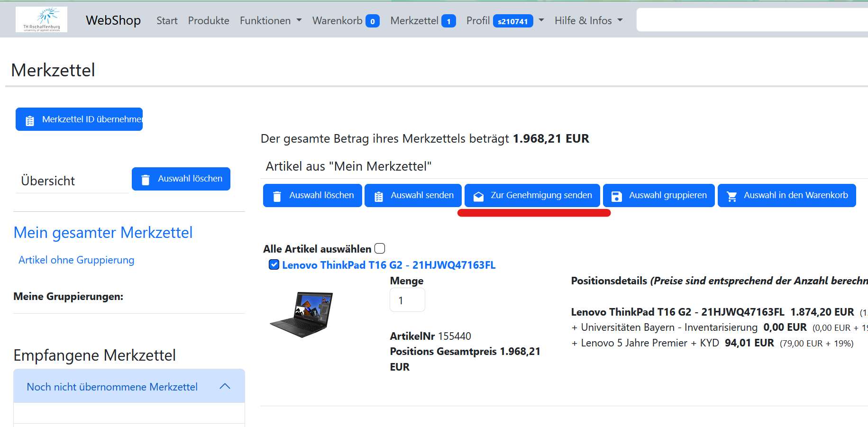Click the ThinkPad laptop thumbnail image
Viewport: 868px width, 427px height.
pyautogui.click(x=302, y=314)
